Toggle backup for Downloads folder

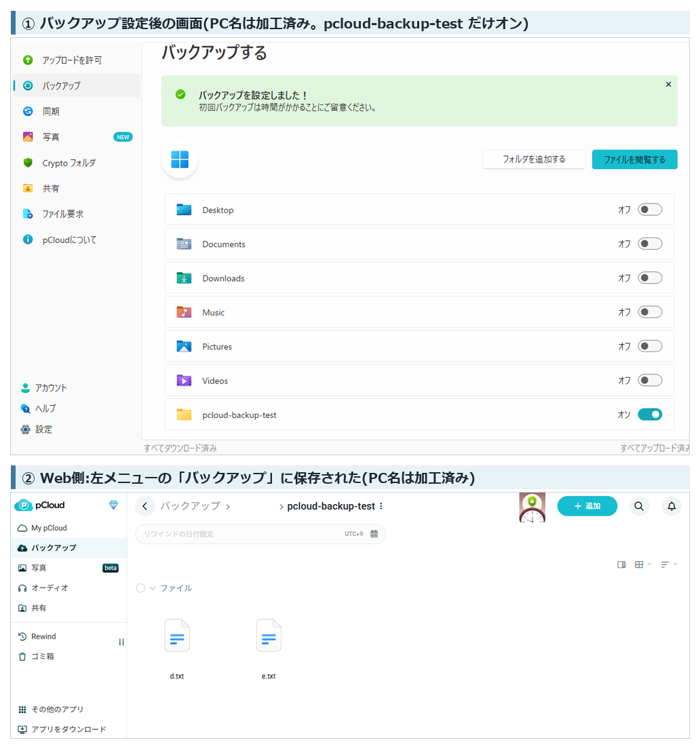650,278
